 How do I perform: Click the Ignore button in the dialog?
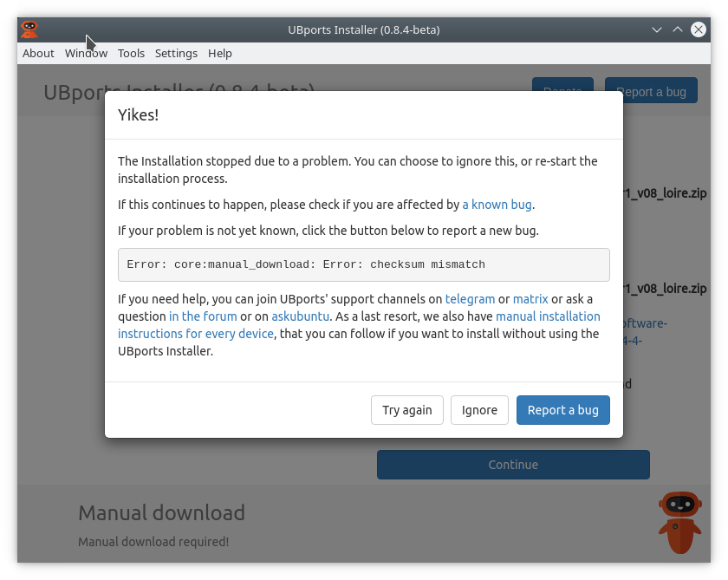[x=479, y=410]
